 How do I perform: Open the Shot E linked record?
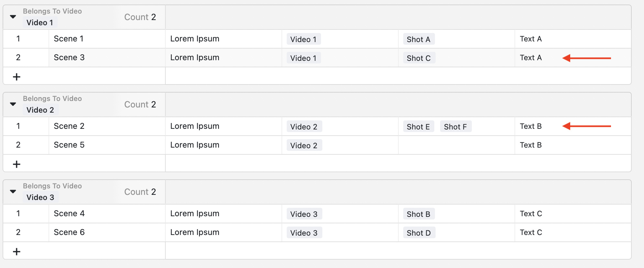418,127
